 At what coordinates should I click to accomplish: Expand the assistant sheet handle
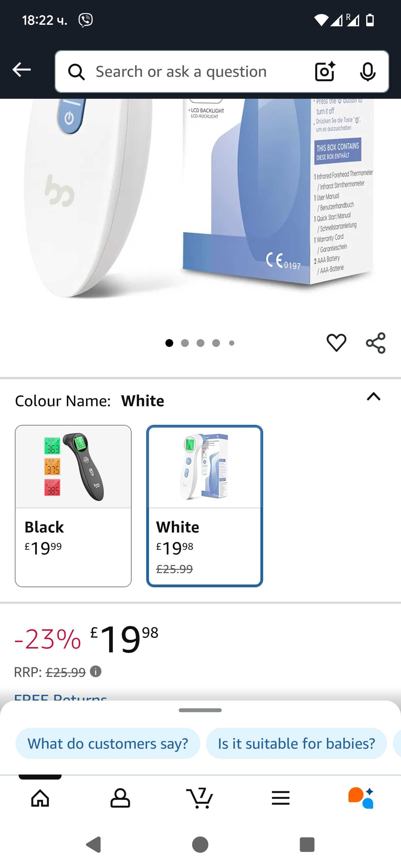200,710
